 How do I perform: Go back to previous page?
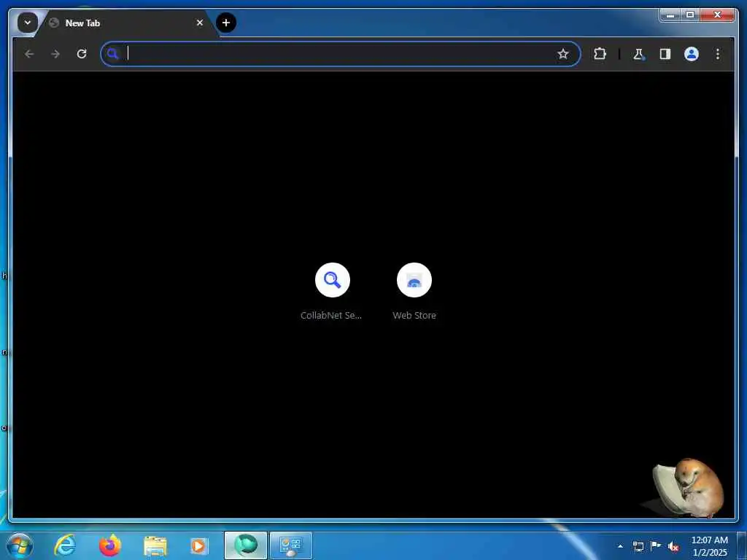pyautogui.click(x=29, y=54)
